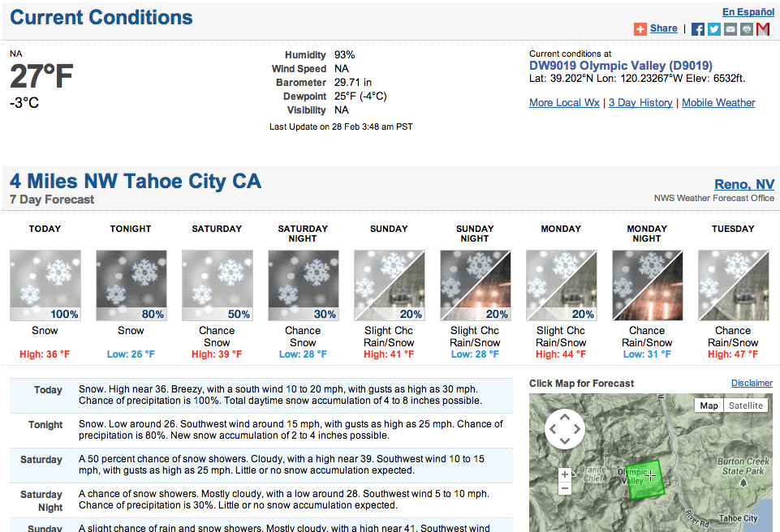Click the orange plus Share icon
Viewport: 780px width, 532px height.
640,29
